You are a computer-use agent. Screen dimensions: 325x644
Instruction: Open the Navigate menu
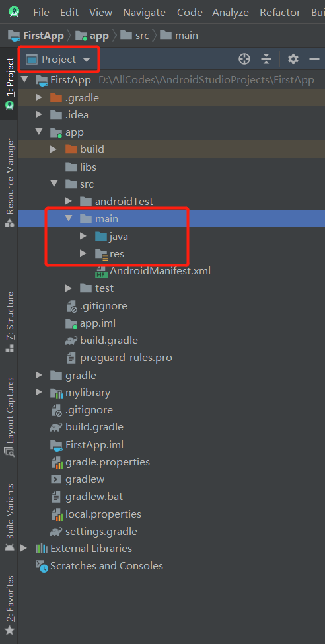pyautogui.click(x=144, y=13)
